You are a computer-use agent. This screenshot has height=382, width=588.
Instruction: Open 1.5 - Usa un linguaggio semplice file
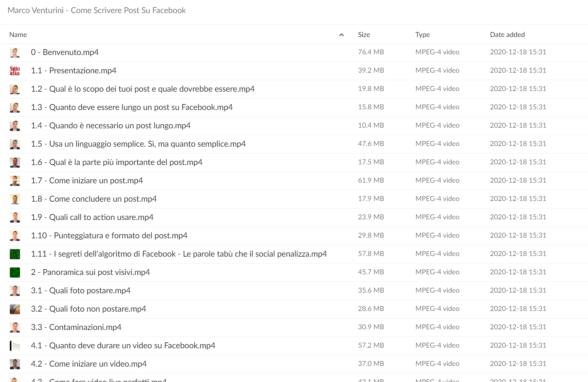click(138, 144)
